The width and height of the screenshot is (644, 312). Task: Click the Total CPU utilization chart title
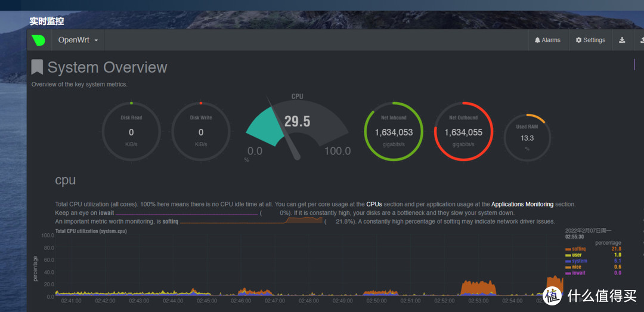[x=91, y=231]
